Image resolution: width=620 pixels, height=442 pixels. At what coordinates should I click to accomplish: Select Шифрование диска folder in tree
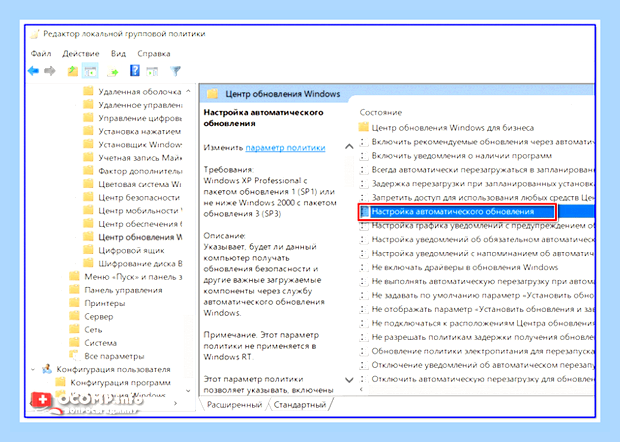132,264
